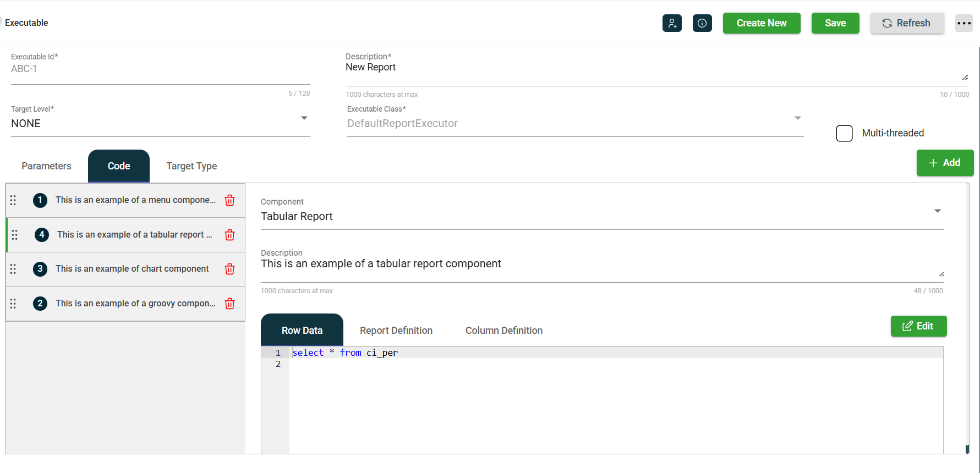Enable the Multi-threaded checkbox

click(844, 133)
